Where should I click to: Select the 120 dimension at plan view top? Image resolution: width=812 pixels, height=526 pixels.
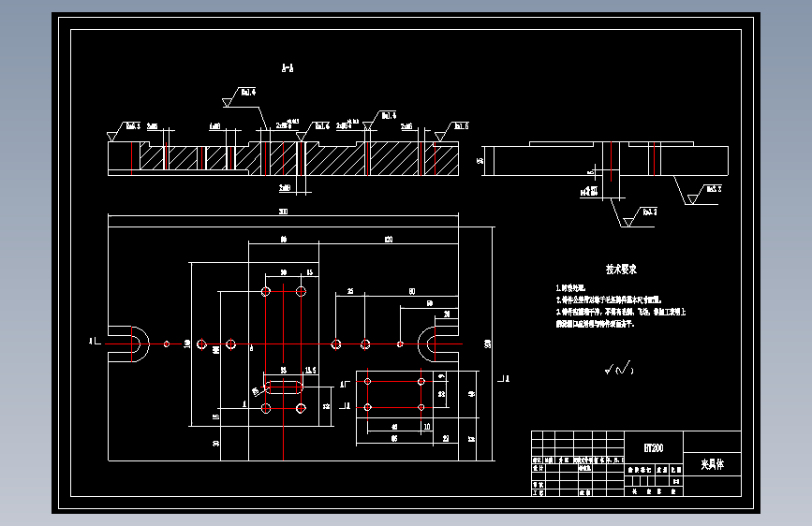(x=389, y=240)
